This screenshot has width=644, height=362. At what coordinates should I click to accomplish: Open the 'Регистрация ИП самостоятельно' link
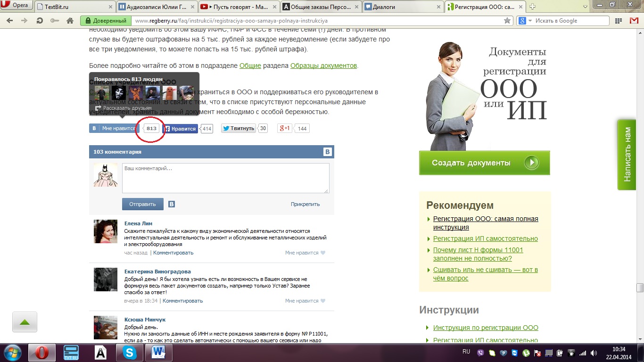tap(485, 239)
